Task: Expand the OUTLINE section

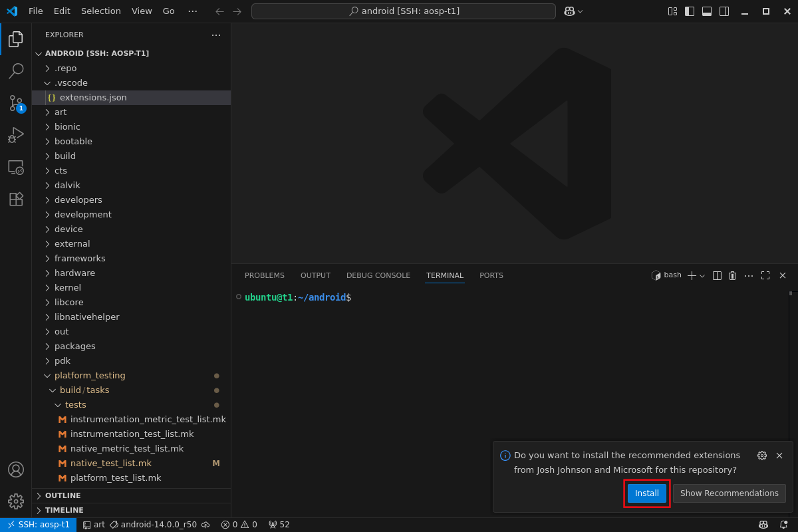Action: (131, 495)
